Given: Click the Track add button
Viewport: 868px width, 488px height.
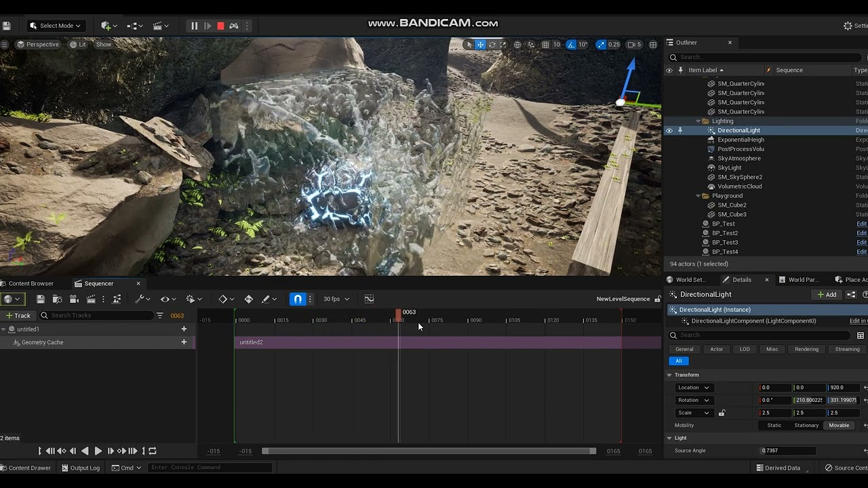Looking at the screenshot, I should coord(18,315).
